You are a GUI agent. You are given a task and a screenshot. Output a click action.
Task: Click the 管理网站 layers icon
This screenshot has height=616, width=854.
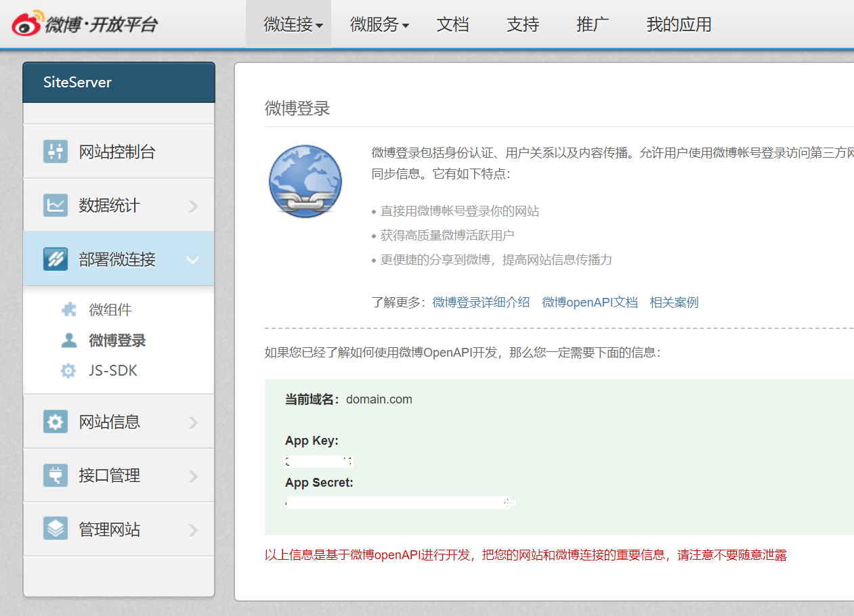pos(55,529)
